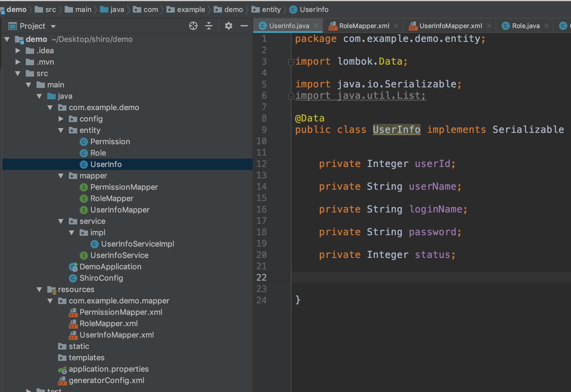571x392 pixels.
Task: Collapse the src folder arrow
Action: click(x=18, y=73)
